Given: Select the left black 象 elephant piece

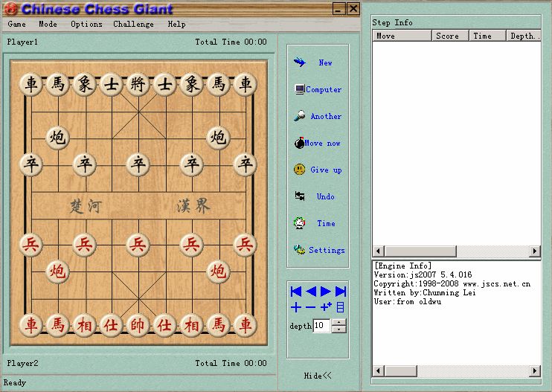Looking at the screenshot, I should 85,85.
